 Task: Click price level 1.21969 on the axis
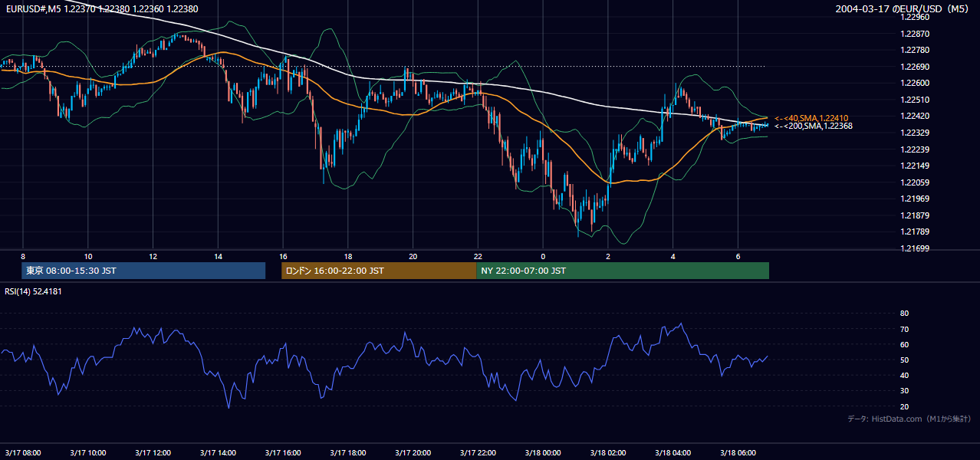tap(915, 199)
